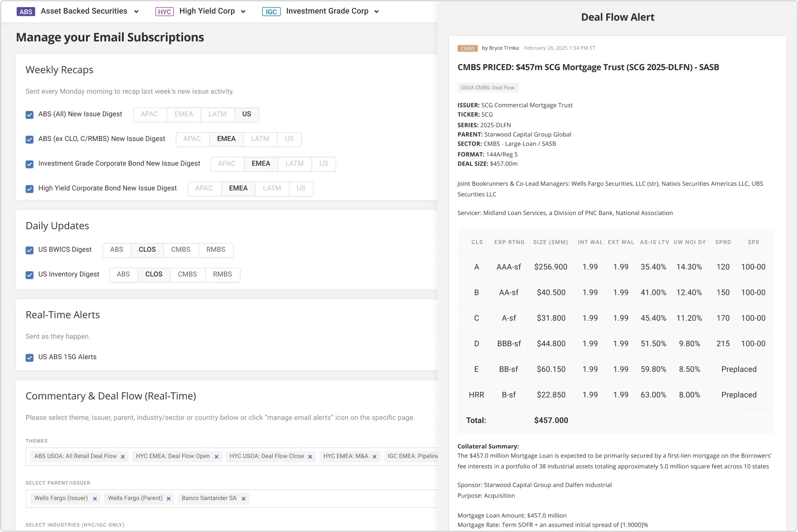Select RMBS for US Inventory Digest

click(222, 275)
